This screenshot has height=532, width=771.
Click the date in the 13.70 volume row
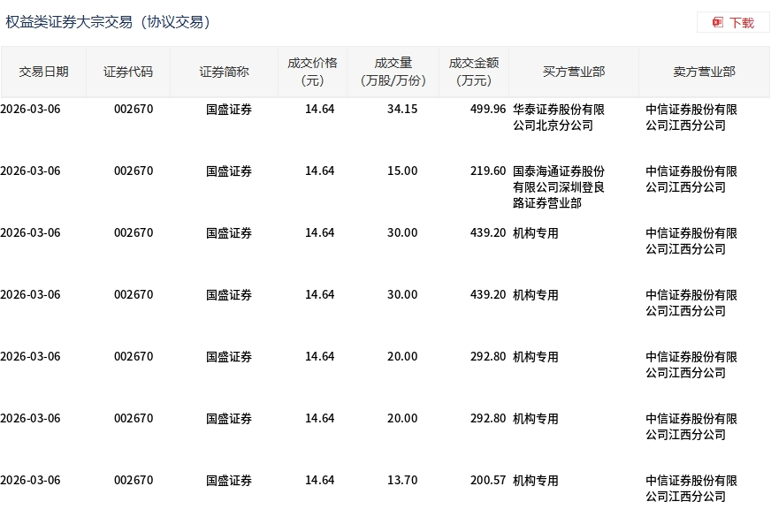pos(30,481)
